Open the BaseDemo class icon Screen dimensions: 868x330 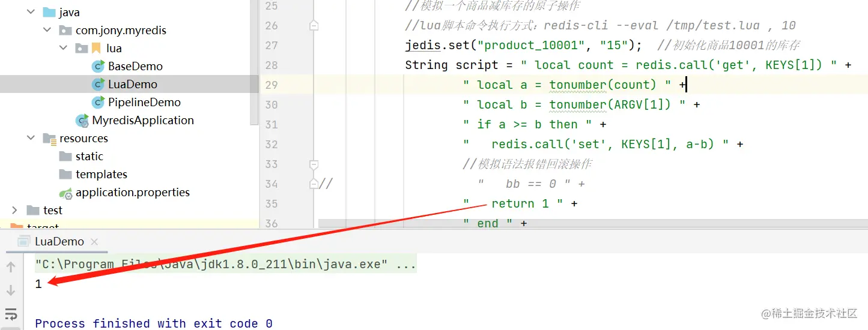tap(98, 66)
